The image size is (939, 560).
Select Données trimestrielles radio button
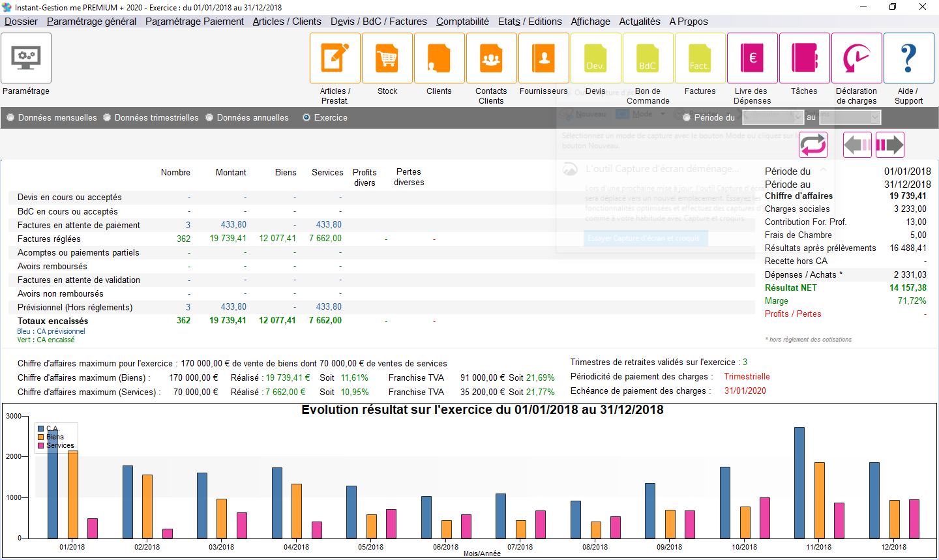click(x=107, y=118)
